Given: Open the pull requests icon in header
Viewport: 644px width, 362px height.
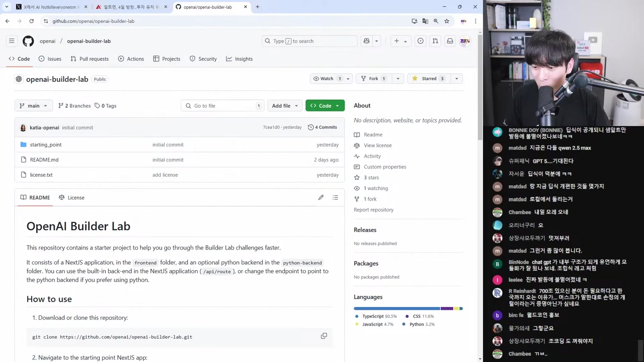Looking at the screenshot, I should pos(435,41).
